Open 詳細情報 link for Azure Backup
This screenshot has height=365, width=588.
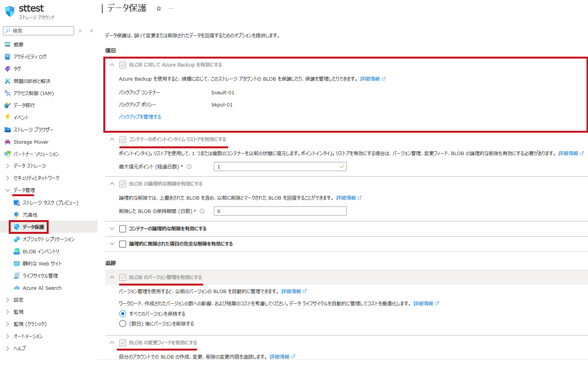pos(373,79)
